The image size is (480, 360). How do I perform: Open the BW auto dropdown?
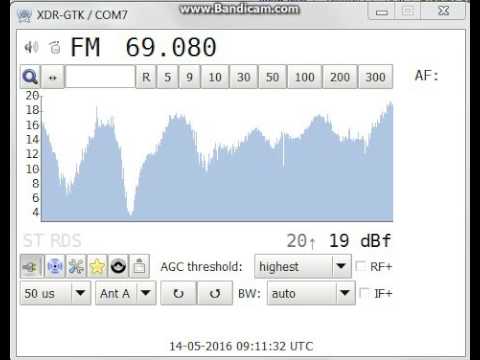(x=311, y=293)
